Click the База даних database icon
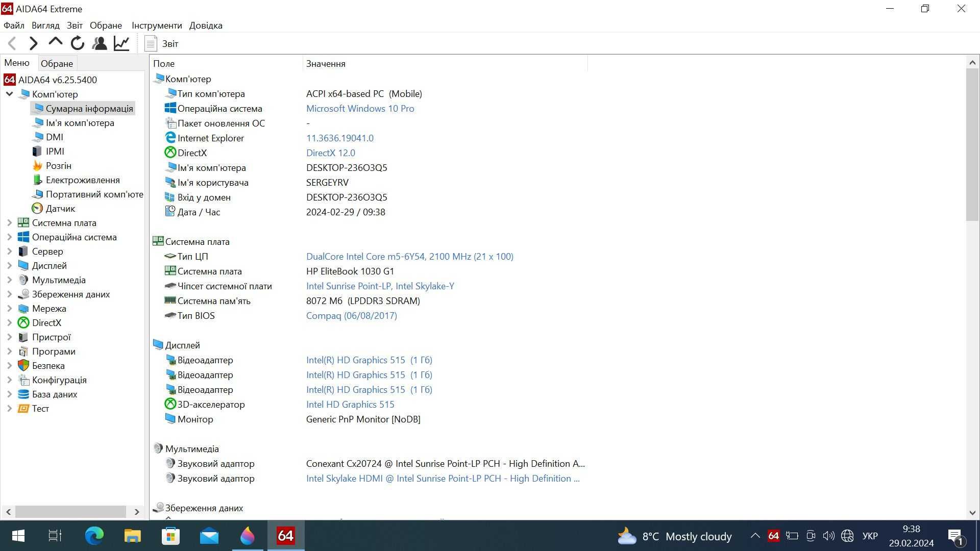Image resolution: width=980 pixels, height=551 pixels. pyautogui.click(x=23, y=394)
